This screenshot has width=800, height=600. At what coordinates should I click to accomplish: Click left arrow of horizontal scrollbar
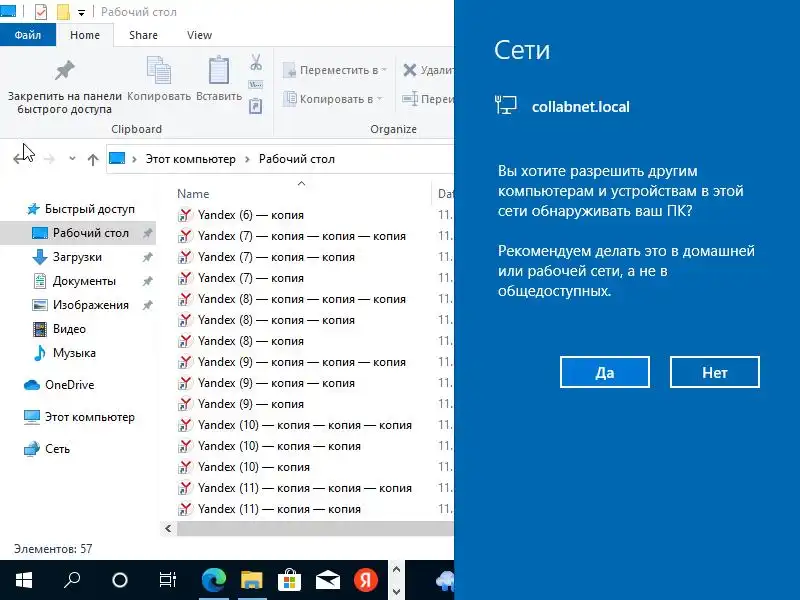click(168, 529)
